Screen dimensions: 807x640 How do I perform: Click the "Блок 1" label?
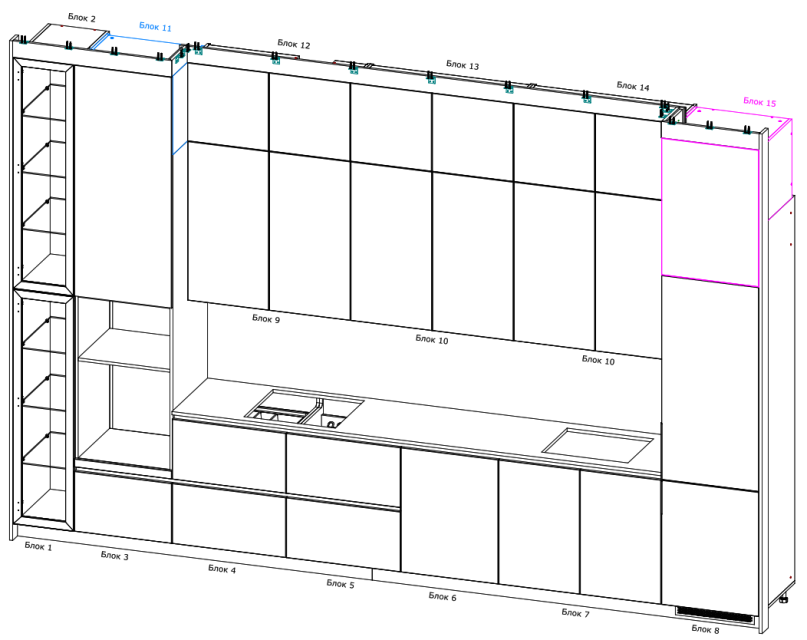click(x=39, y=546)
